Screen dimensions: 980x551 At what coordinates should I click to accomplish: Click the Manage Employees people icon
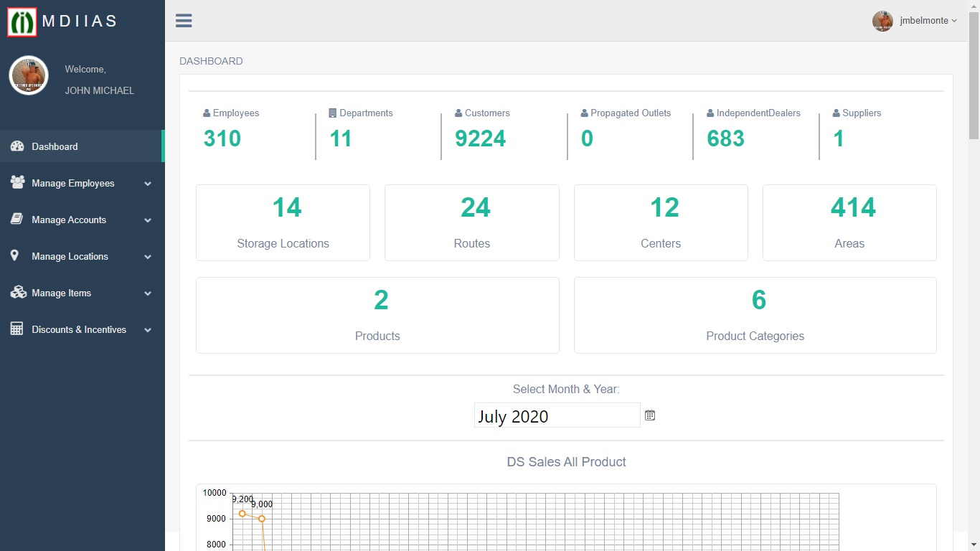pyautogui.click(x=17, y=183)
